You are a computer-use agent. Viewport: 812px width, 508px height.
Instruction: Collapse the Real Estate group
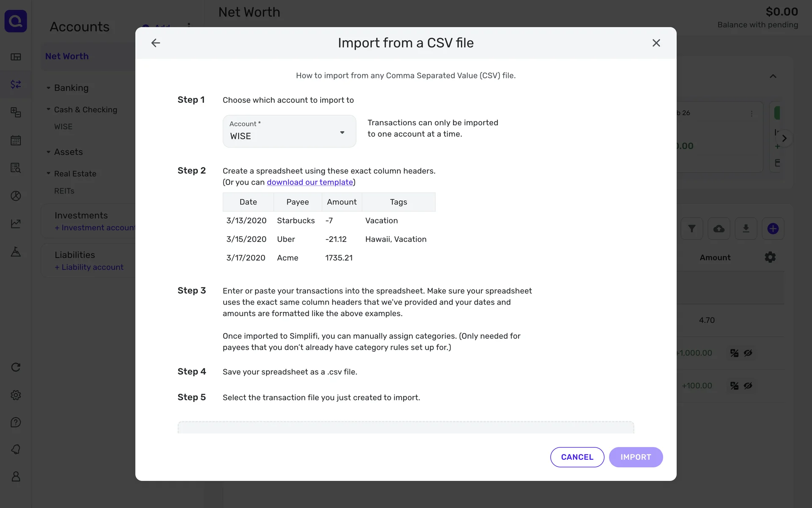click(48, 174)
